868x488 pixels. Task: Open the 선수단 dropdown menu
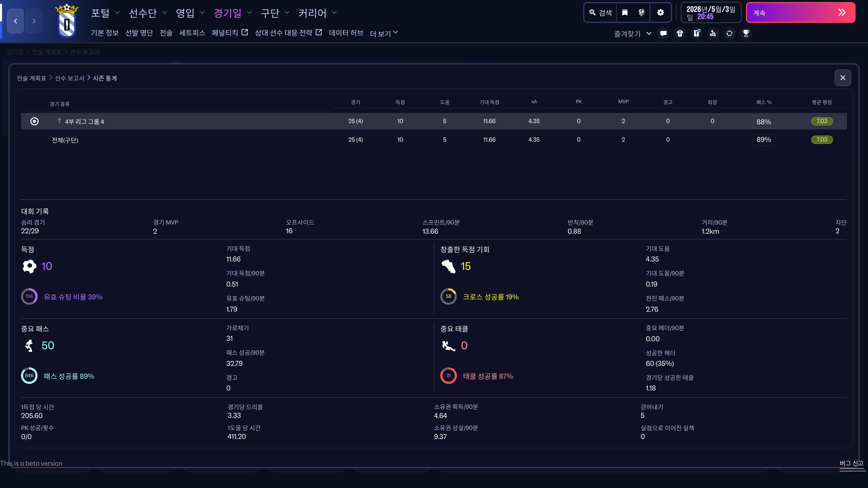(x=148, y=13)
